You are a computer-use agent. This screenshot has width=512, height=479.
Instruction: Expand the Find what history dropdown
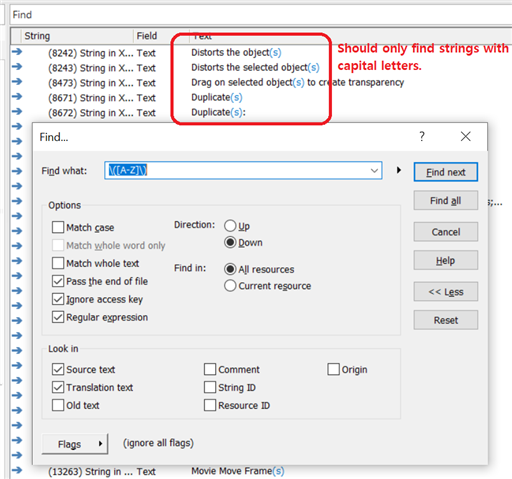pos(374,171)
